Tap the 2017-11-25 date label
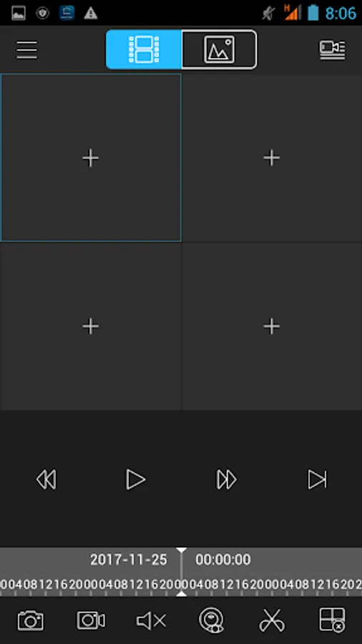362x644 pixels. click(x=129, y=560)
